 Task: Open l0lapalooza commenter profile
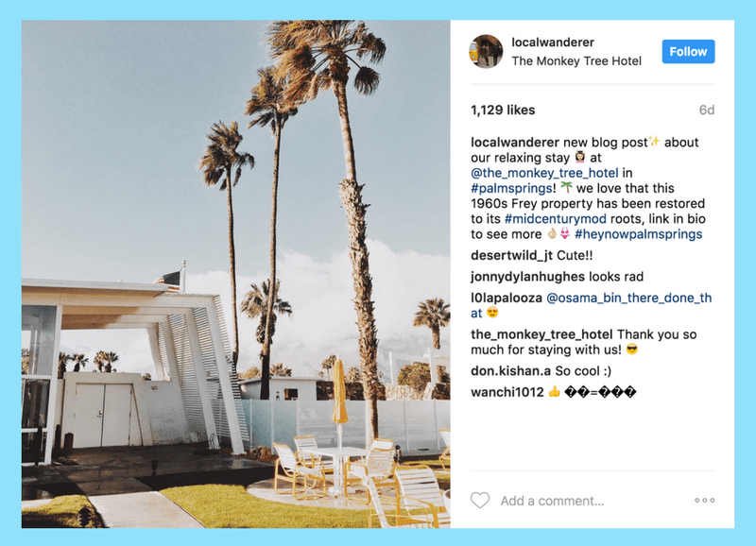coord(507,298)
